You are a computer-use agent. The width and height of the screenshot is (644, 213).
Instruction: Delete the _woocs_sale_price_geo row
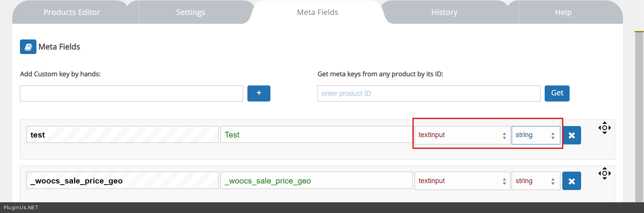click(x=572, y=181)
